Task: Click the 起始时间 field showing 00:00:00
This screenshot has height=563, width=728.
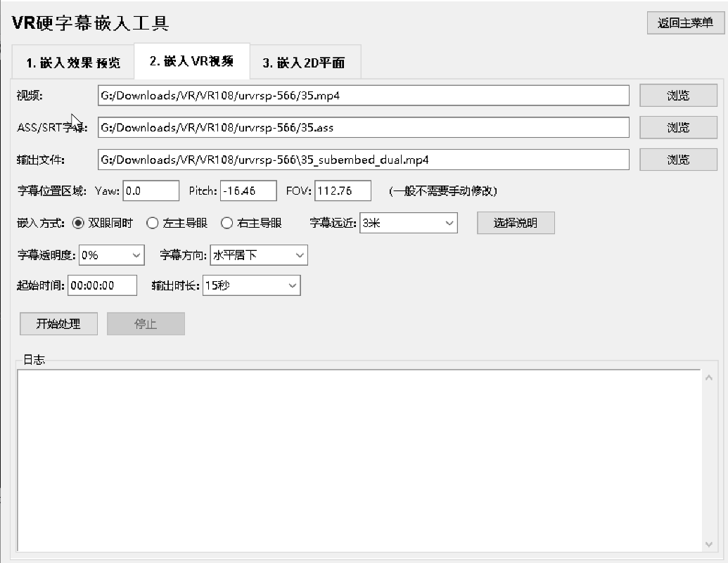Action: click(x=102, y=285)
